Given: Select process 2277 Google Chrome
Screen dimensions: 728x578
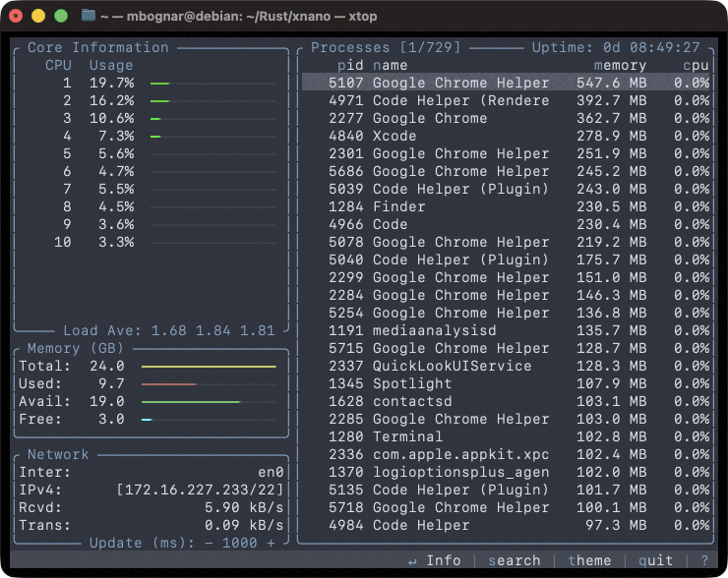Looking at the screenshot, I should pyautogui.click(x=506, y=118).
